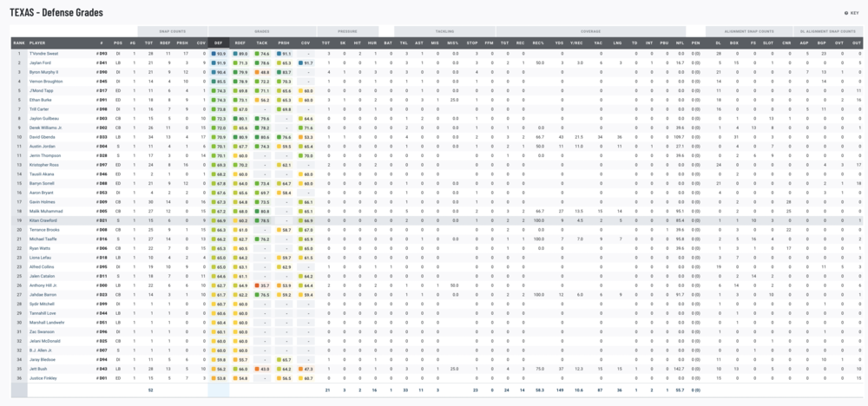Sort by OUT column header
This screenshot has height=406, width=868.
pos(857,43)
